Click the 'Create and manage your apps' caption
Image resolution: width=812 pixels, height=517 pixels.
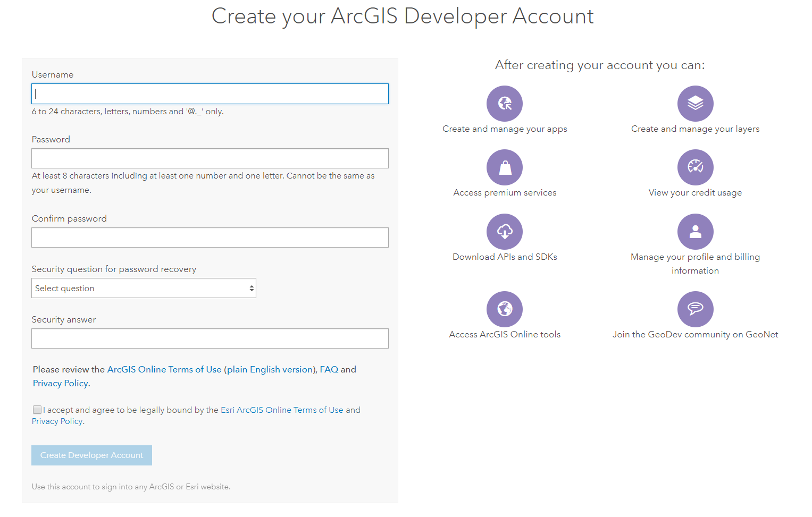point(505,129)
